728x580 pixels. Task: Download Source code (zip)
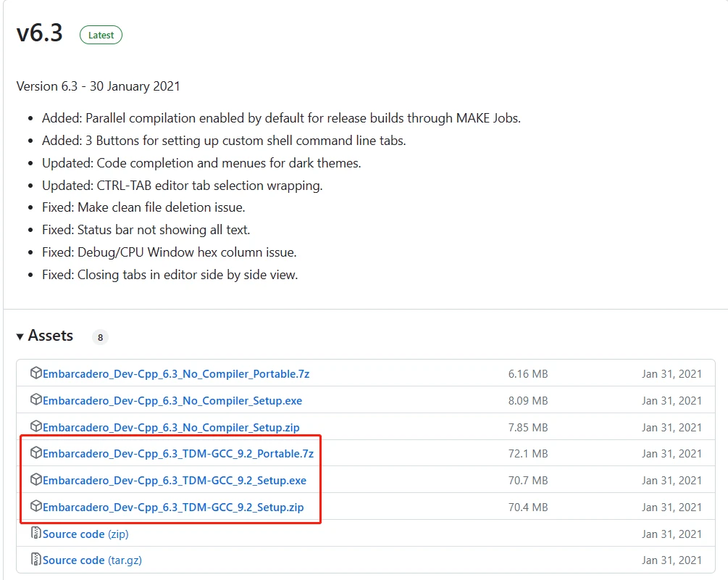pos(85,534)
